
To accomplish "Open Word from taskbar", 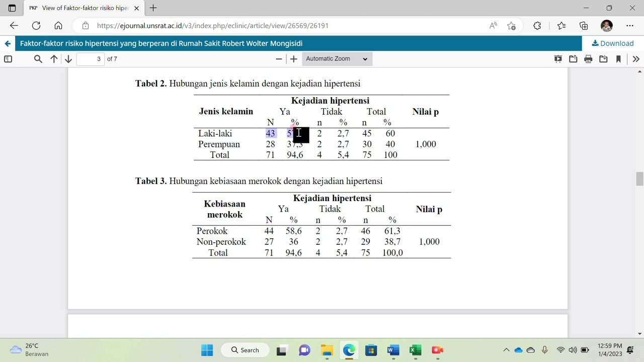I will [393, 350].
